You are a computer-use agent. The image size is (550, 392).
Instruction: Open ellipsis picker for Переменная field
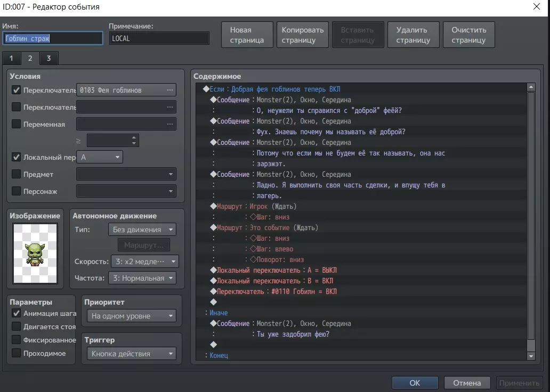click(170, 124)
